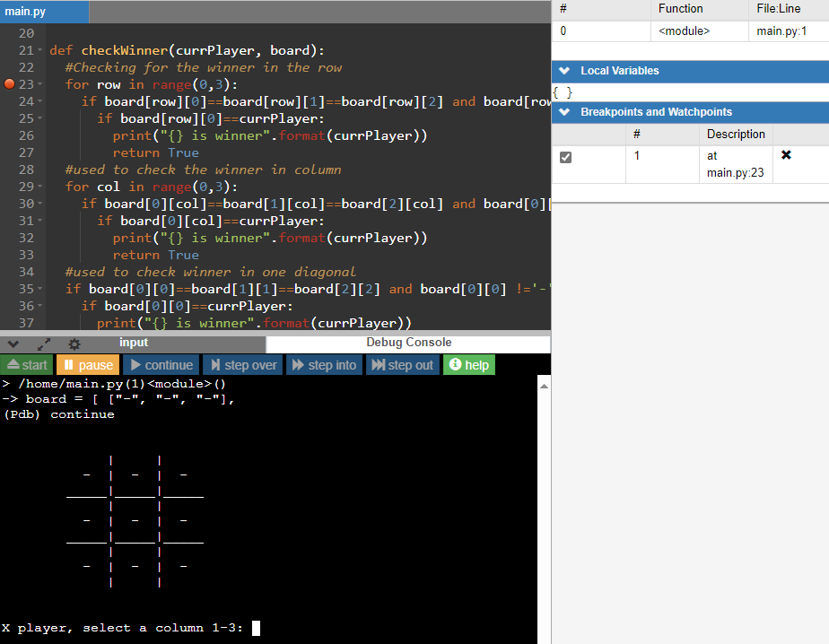Pause the running program
This screenshot has width=829, height=644.
pos(87,364)
